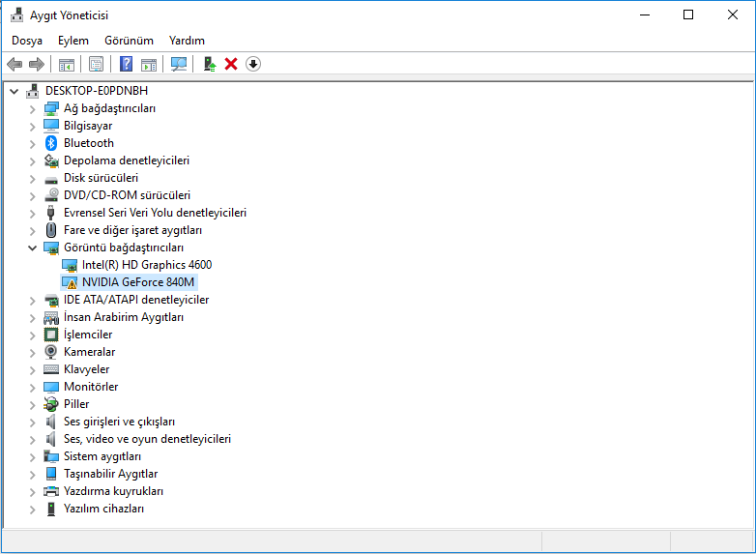Expand Sistem aygıtları category
Image resolution: width=756 pixels, height=554 pixels.
point(32,457)
